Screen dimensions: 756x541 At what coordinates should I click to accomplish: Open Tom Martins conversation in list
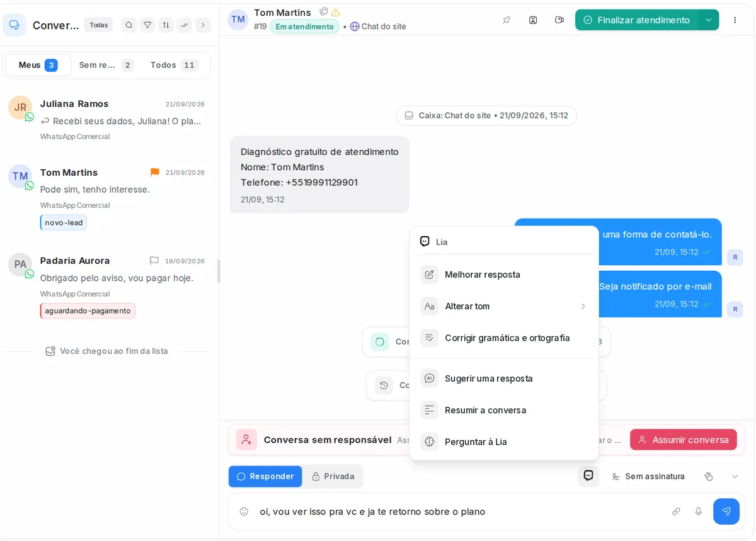click(x=110, y=198)
